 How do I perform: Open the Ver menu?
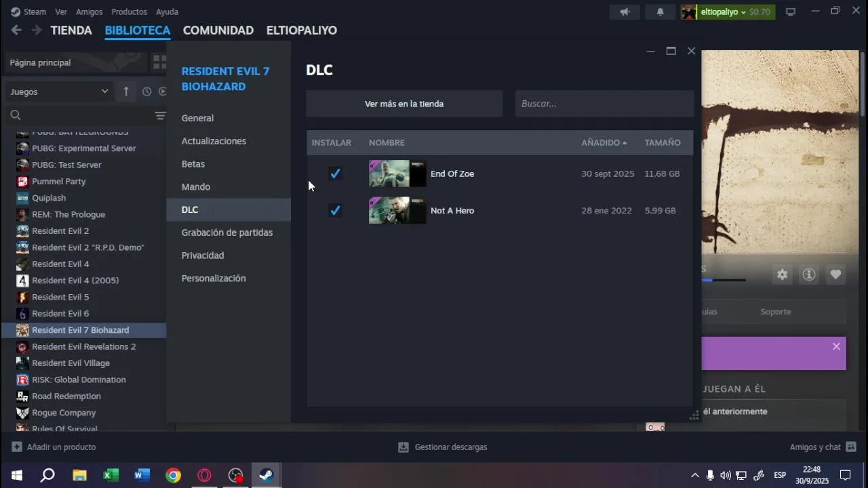pyautogui.click(x=61, y=12)
